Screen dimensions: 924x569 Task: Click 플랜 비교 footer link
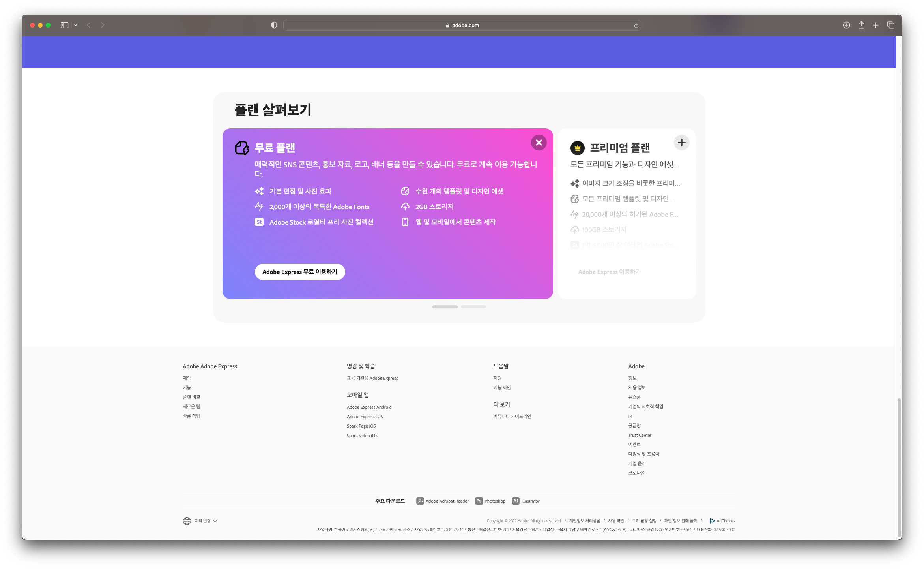tap(191, 397)
